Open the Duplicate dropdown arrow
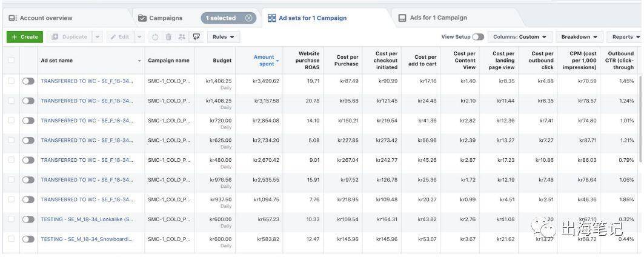Image resolution: width=644 pixels, height=257 pixels. 98,36
